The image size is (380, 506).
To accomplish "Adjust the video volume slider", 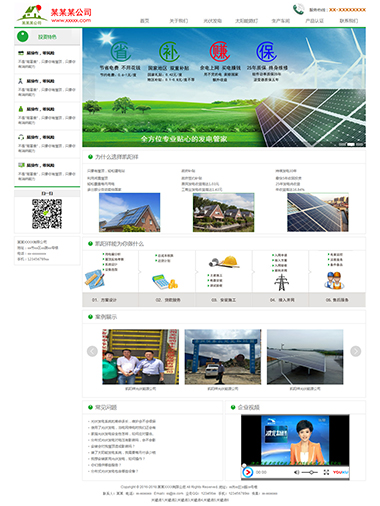I will 310,472.
